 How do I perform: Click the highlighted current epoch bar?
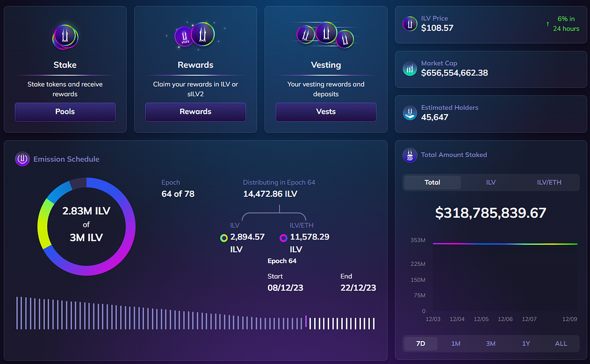pos(306,322)
